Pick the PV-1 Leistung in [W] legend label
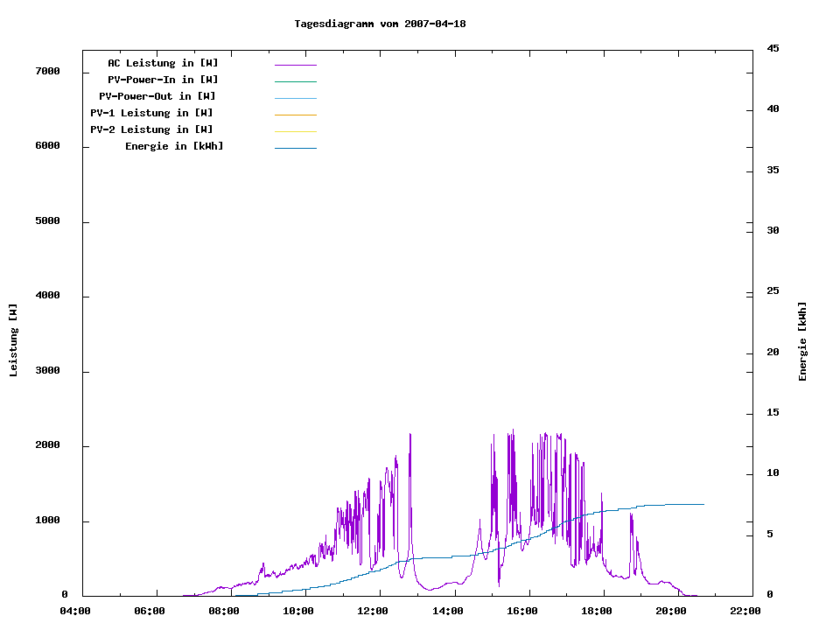The height and width of the screenshot is (630, 840). pos(151,113)
